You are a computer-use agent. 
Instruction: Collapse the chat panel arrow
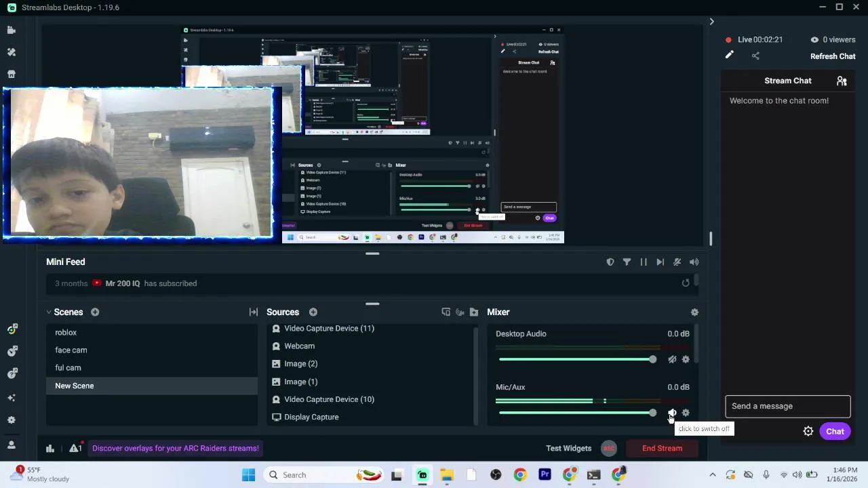(711, 22)
